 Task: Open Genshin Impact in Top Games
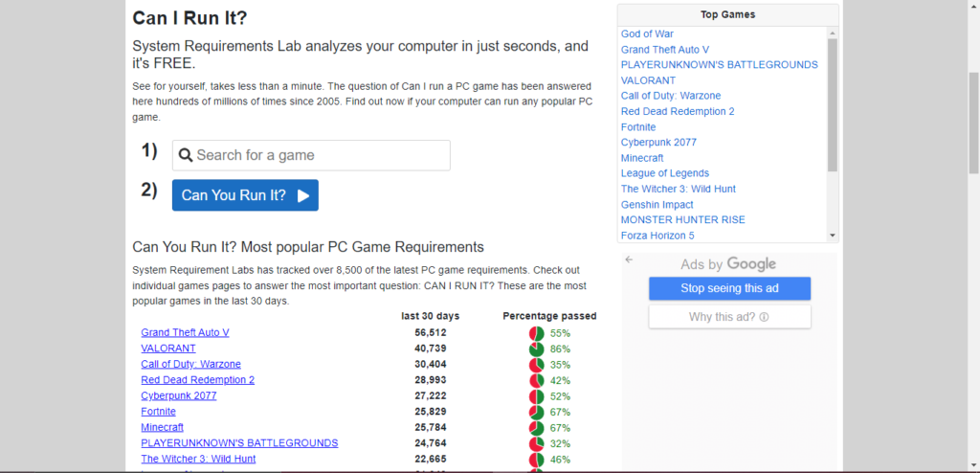coord(657,205)
